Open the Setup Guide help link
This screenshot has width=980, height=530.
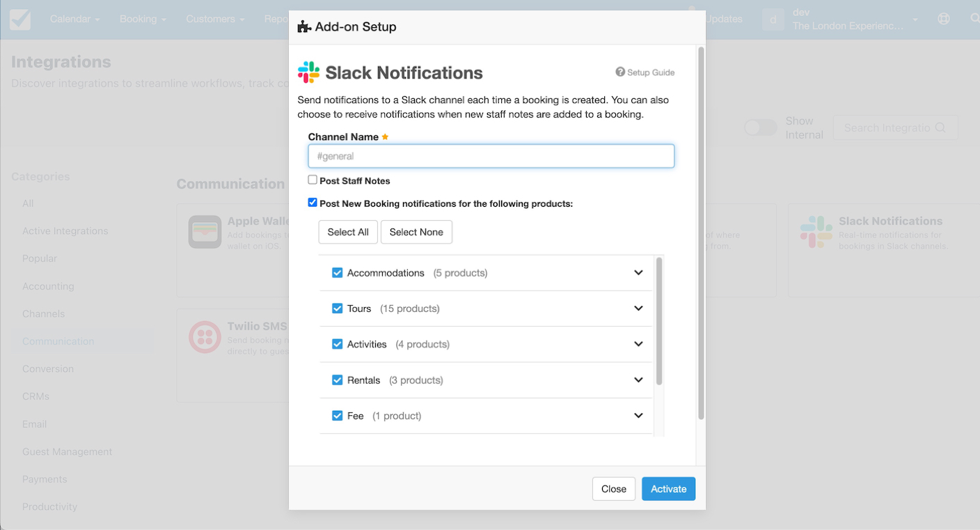[645, 72]
